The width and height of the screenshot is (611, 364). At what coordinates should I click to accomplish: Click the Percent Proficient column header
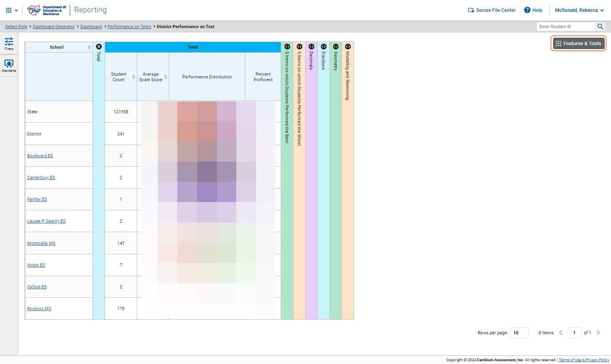pyautogui.click(x=263, y=77)
